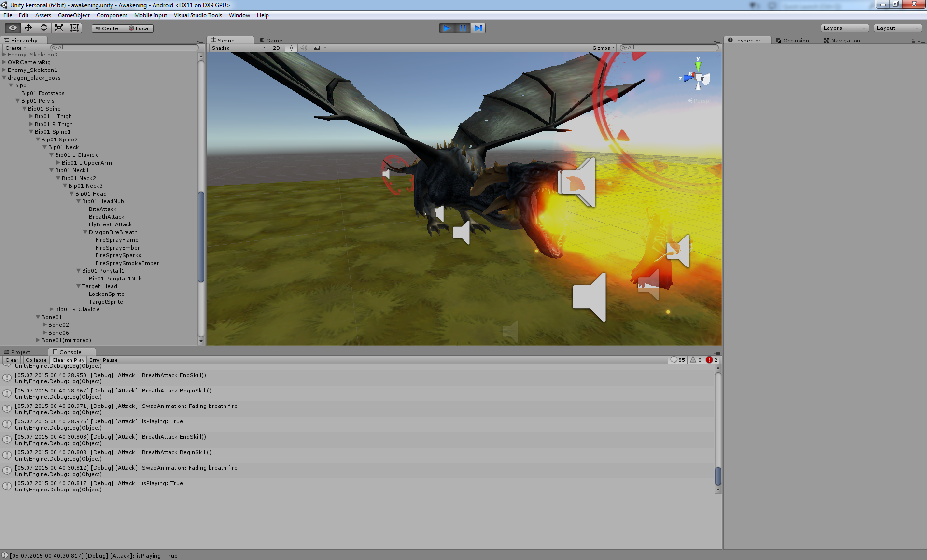927x560 pixels.
Task: Toggle Center pivot mode button
Action: [108, 28]
